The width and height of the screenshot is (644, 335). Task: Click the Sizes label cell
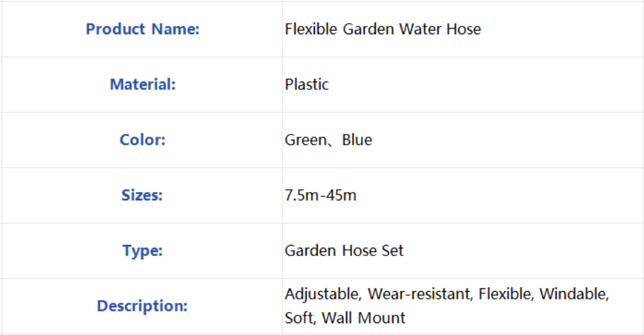142,195
